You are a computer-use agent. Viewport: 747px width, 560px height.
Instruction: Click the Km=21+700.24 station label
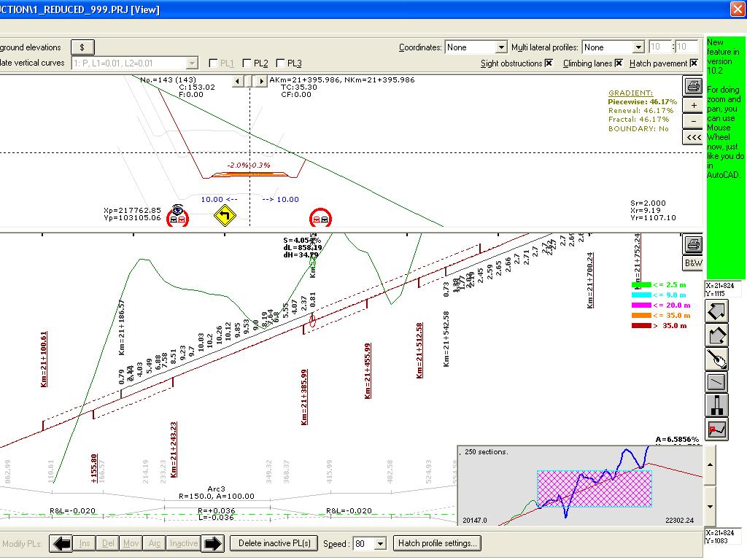click(x=590, y=280)
